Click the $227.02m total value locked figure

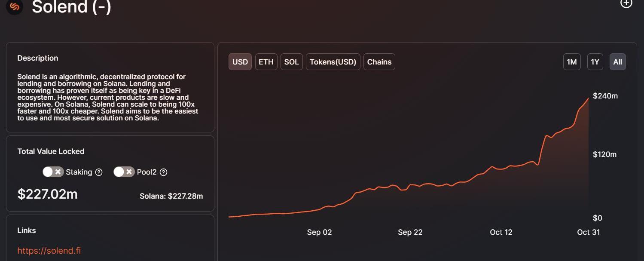coord(47,194)
